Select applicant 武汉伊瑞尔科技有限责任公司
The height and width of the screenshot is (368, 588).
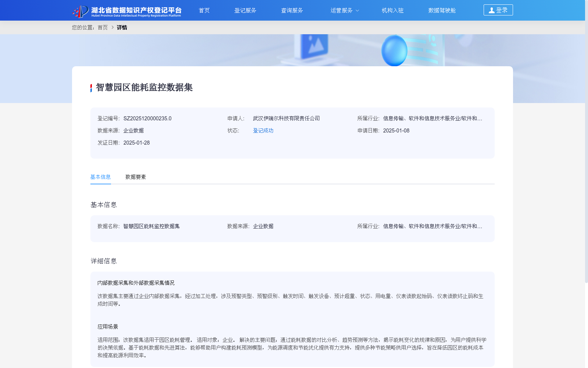coord(286,118)
